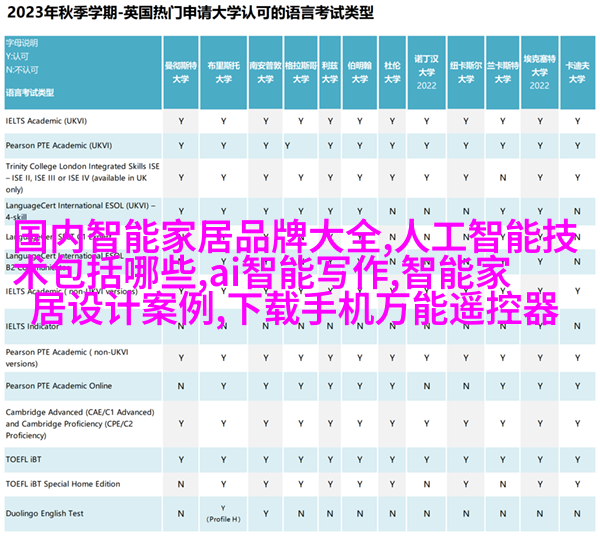
Task: Select the 'Pearson PTE Academic (UKVI)' row label
Action: pyautogui.click(x=59, y=146)
